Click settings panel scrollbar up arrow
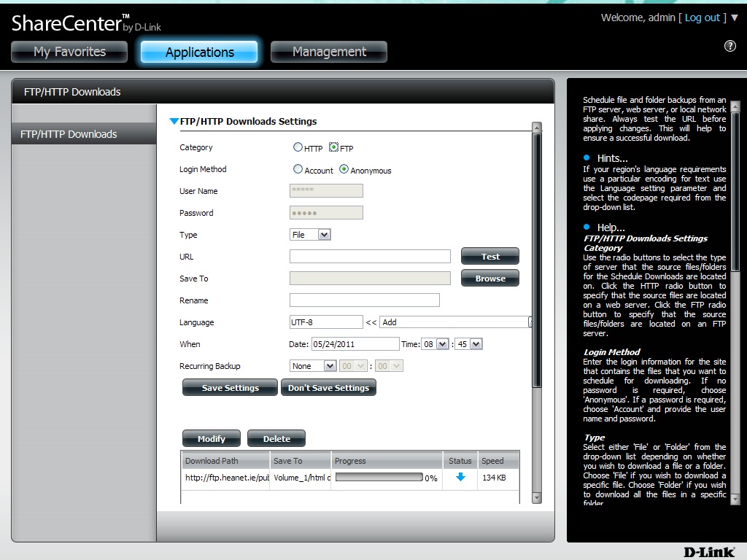 (x=536, y=128)
